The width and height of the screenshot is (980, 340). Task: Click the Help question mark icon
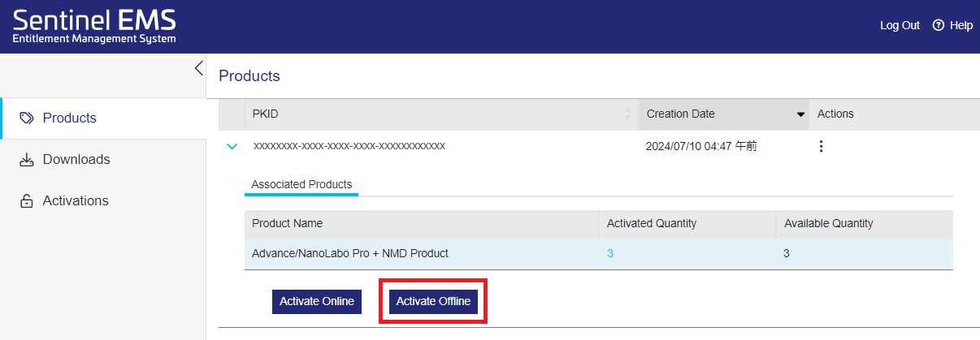click(939, 25)
